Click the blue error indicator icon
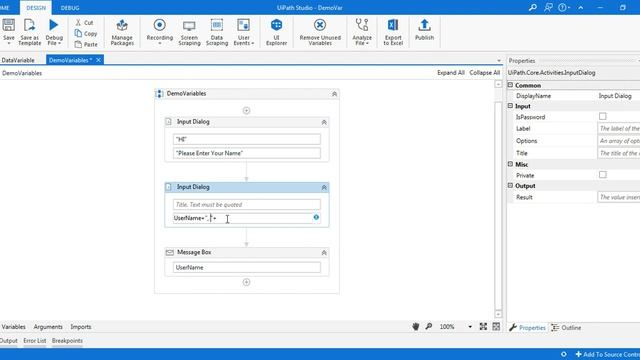Screen dimensions: 640x360 [x=316, y=218]
